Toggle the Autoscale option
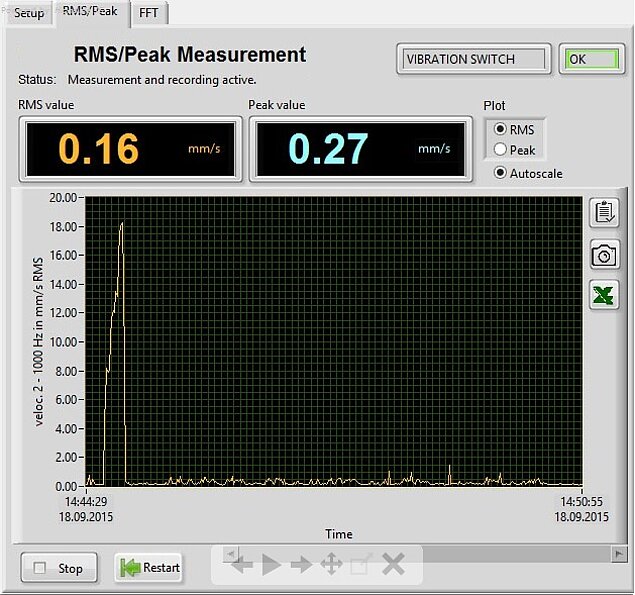This screenshot has height=595, width=635. (x=500, y=173)
